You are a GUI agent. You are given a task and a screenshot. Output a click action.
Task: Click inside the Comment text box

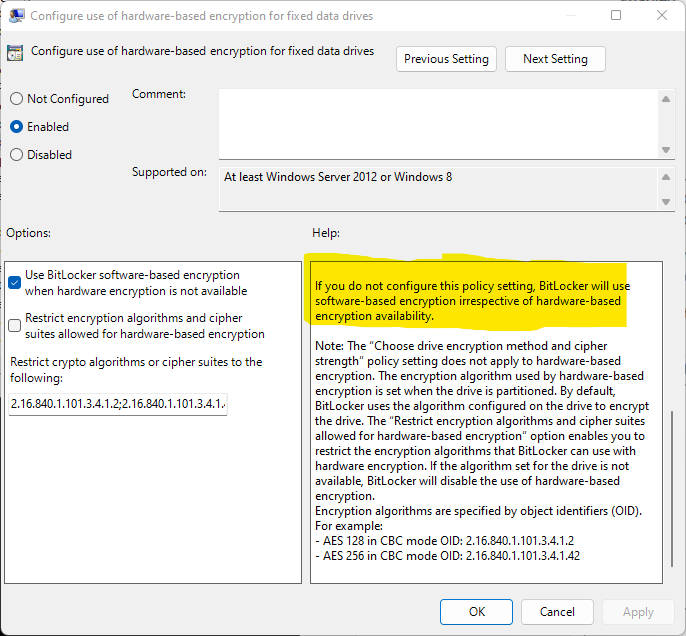click(438, 124)
